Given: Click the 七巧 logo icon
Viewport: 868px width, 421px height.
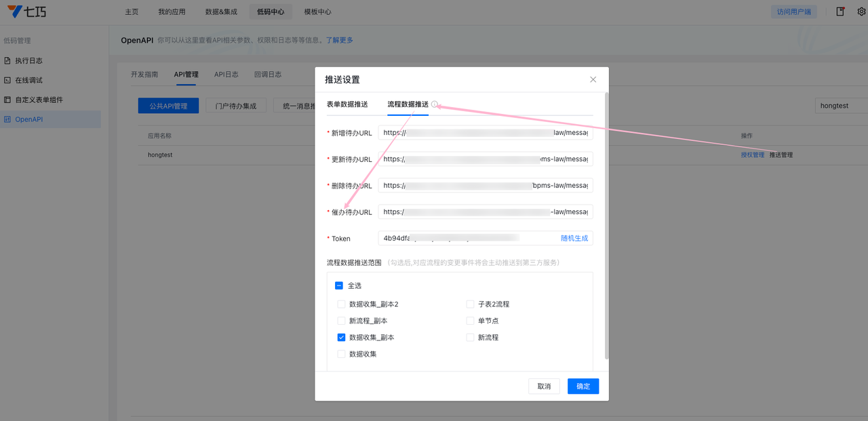Looking at the screenshot, I should click(x=16, y=12).
